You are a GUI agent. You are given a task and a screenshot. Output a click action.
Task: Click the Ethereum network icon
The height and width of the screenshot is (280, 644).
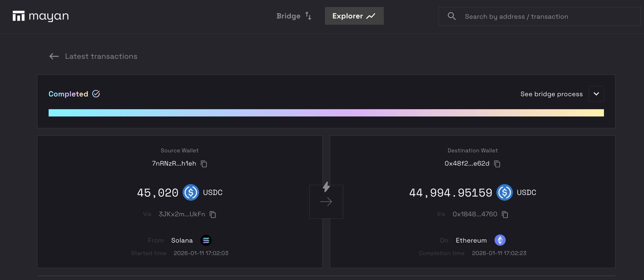pos(500,240)
